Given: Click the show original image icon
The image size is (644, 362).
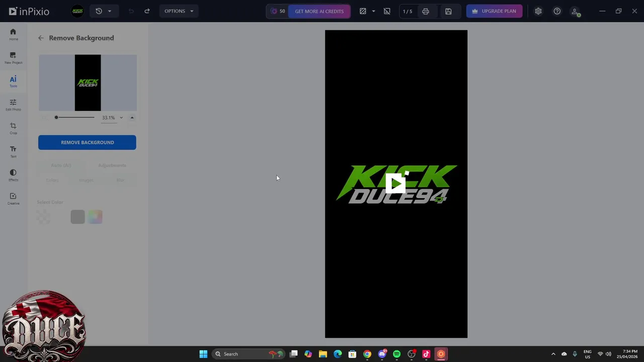Looking at the screenshot, I should [x=387, y=11].
